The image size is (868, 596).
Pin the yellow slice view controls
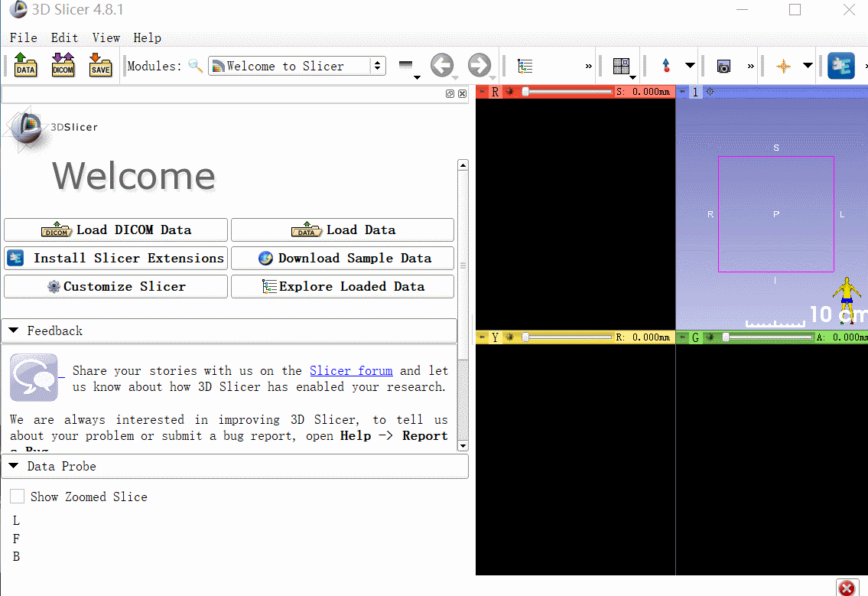(480, 337)
